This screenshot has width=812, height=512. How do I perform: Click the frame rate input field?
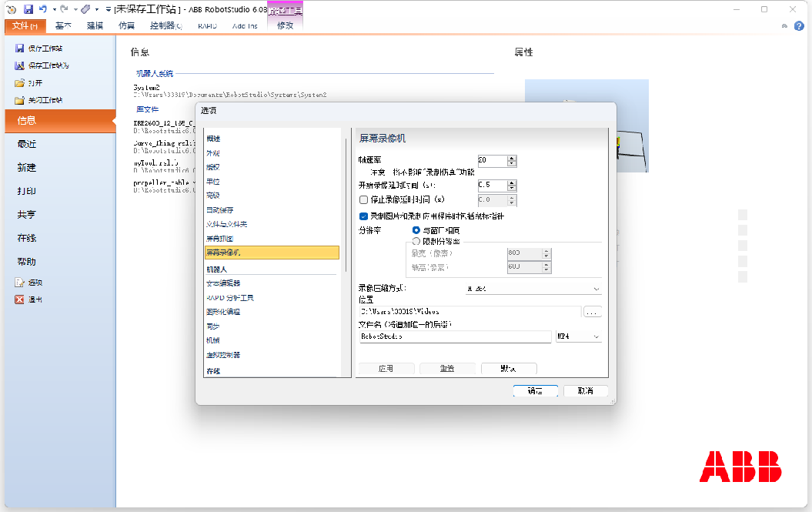click(x=492, y=161)
